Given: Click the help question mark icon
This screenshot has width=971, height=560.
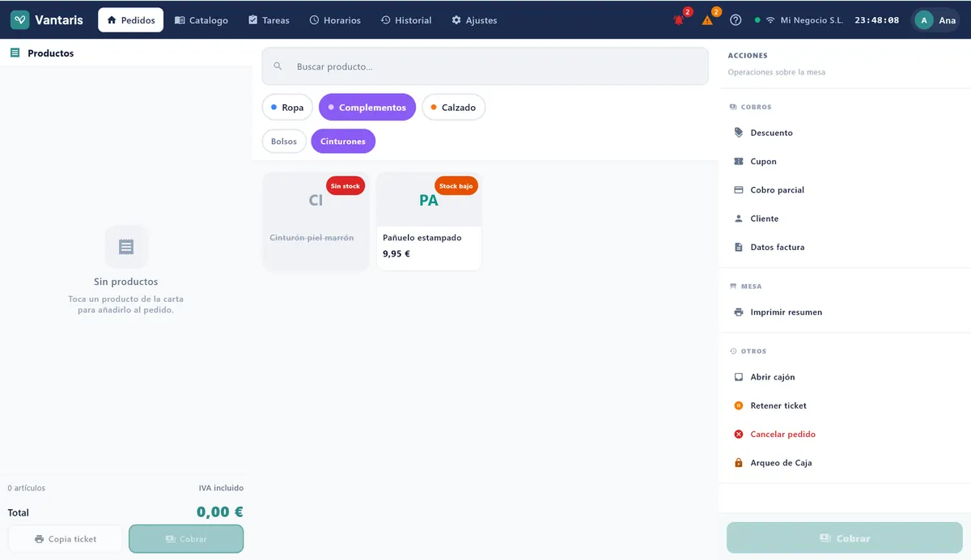Looking at the screenshot, I should click(x=736, y=20).
